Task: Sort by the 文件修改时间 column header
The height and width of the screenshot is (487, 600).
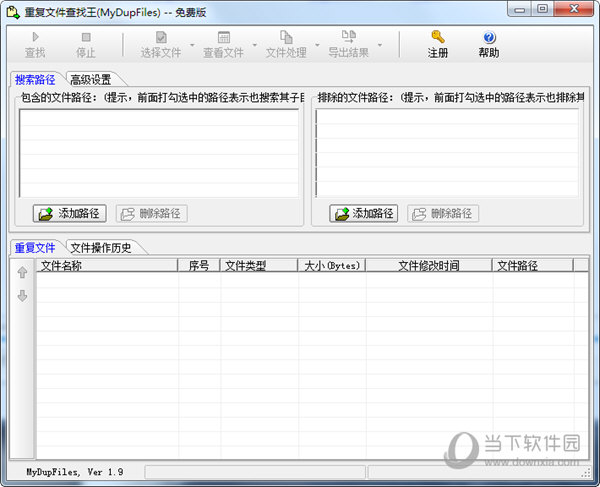Action: 429,265
